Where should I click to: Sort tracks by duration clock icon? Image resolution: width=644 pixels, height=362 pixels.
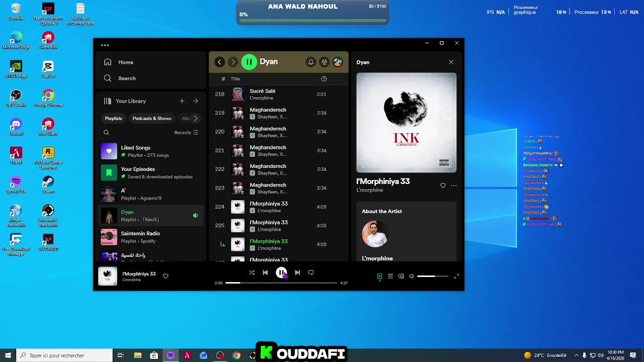coord(324,79)
